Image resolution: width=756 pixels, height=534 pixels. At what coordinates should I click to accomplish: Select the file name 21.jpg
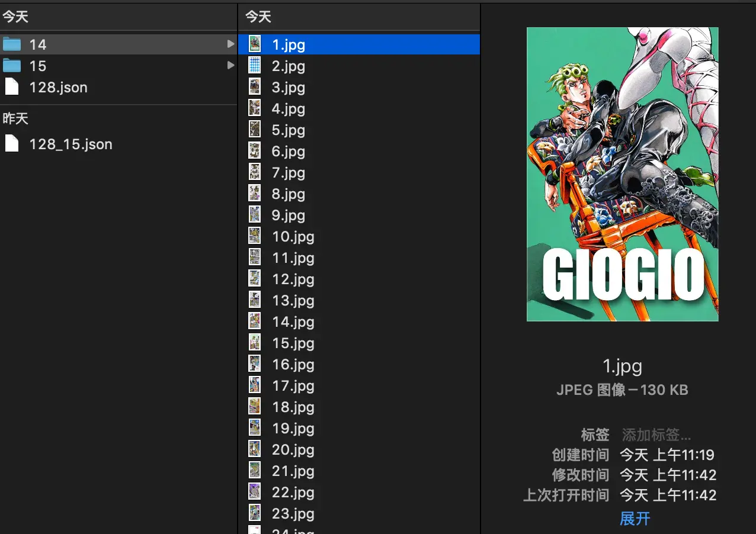click(293, 471)
